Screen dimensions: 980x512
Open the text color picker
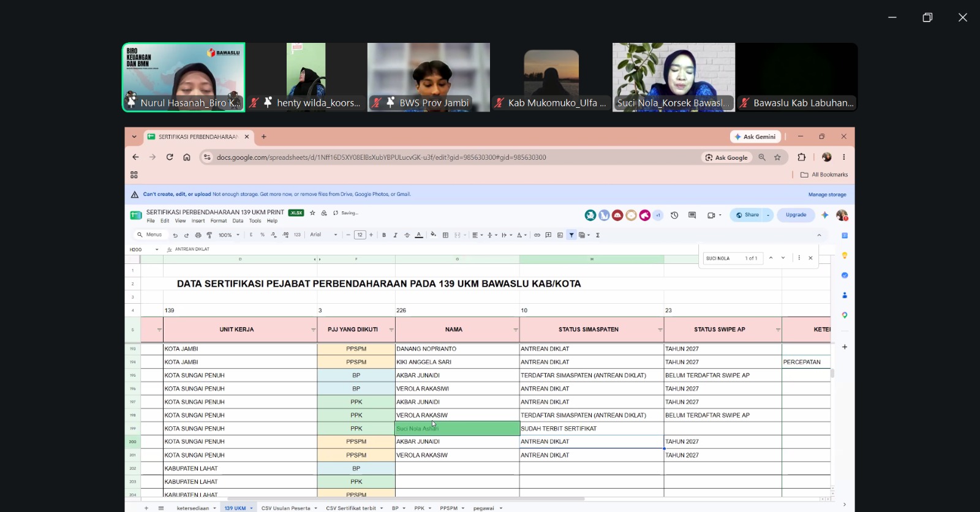click(419, 235)
